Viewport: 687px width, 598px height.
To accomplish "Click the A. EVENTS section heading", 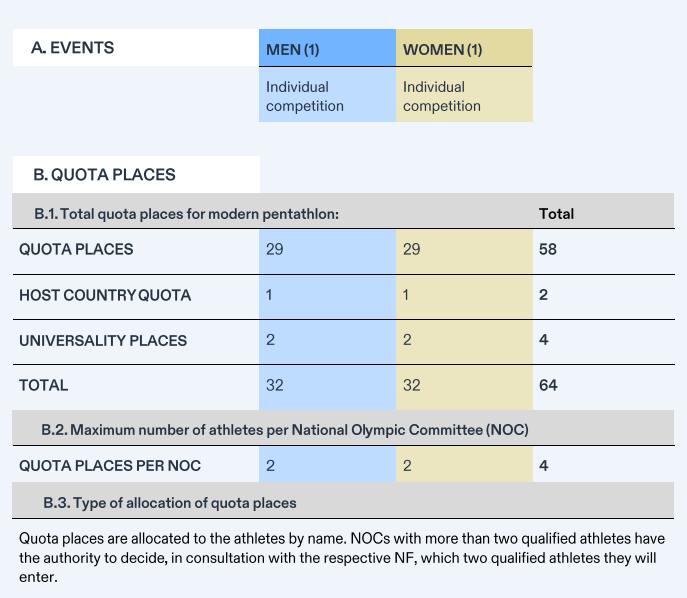I will pos(73,47).
